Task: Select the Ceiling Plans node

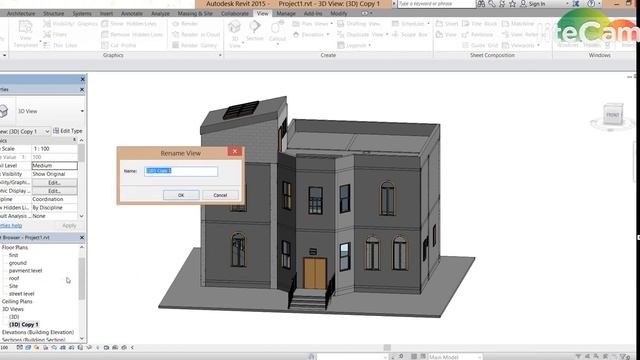Action: 17,302
